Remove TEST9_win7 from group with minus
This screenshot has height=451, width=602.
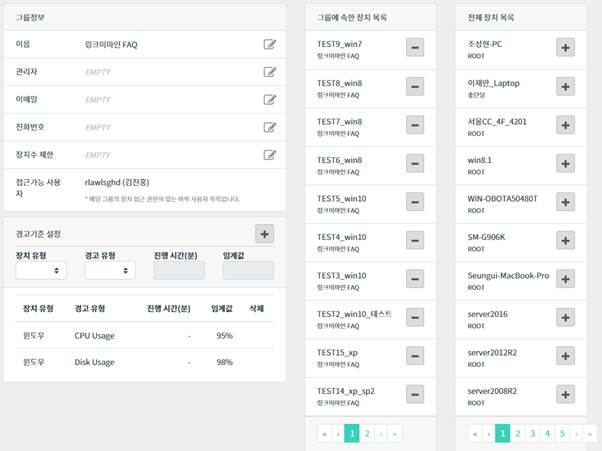tap(415, 48)
